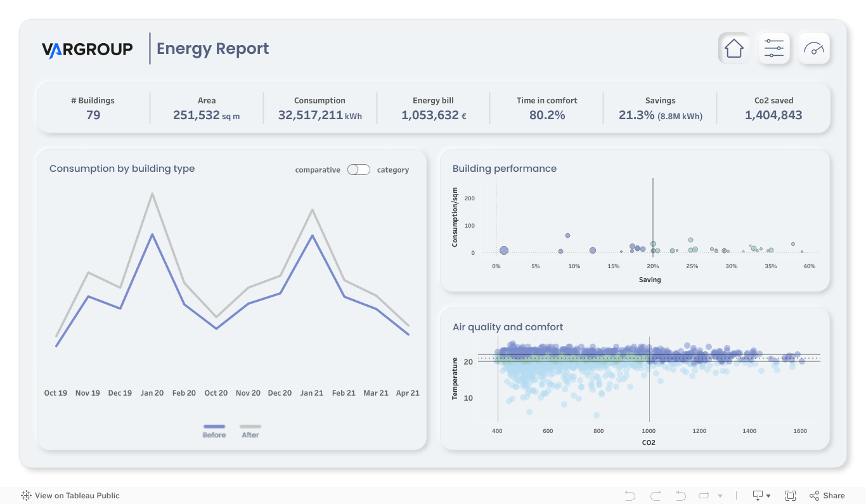Enter full screen mode
This screenshot has width=866, height=504.
[791, 496]
